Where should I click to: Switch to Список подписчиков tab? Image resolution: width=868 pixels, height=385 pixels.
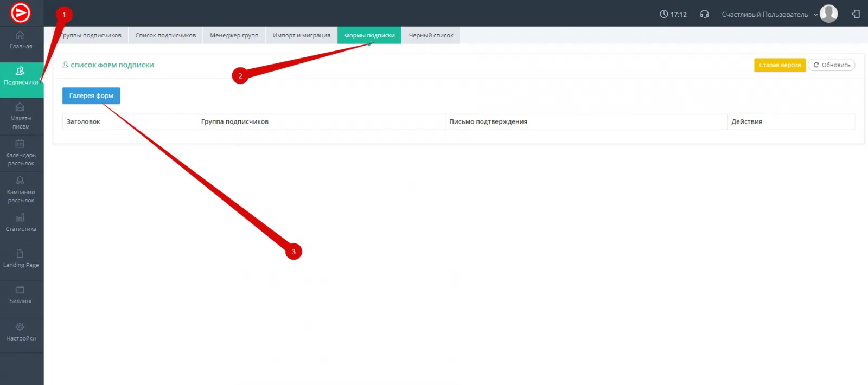pyautogui.click(x=165, y=35)
